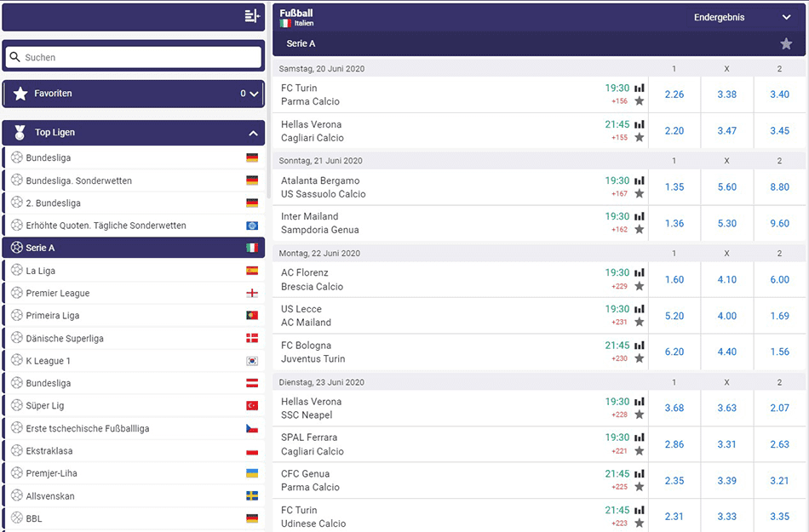The width and height of the screenshot is (809, 532).
Task: Show +156 more bets for FC Turin
Action: click(x=620, y=101)
